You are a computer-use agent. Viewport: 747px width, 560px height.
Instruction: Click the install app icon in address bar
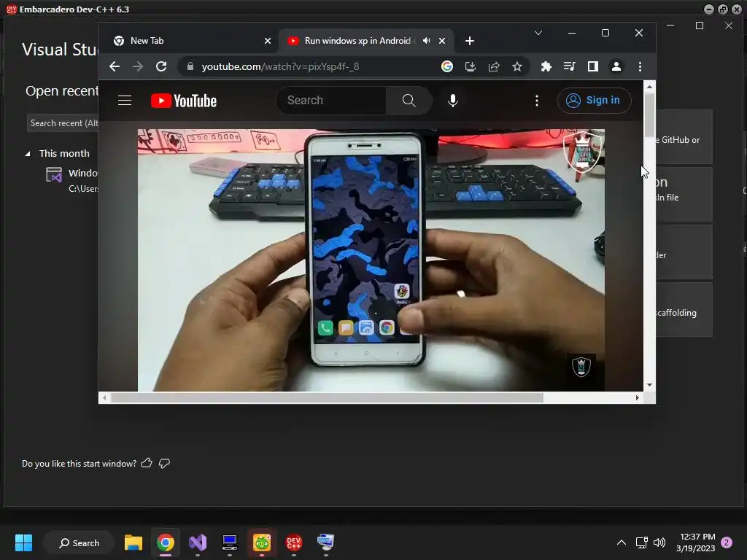471,66
